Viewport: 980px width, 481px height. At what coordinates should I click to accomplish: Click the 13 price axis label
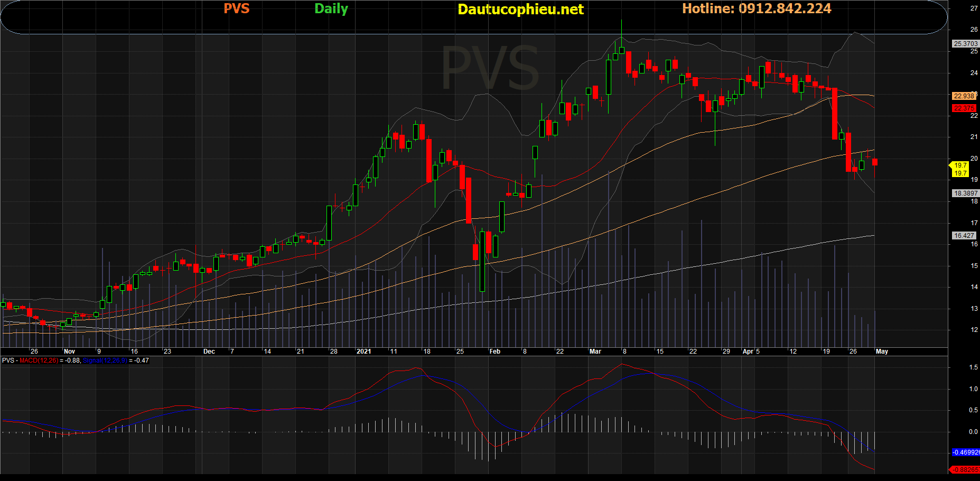pyautogui.click(x=974, y=309)
